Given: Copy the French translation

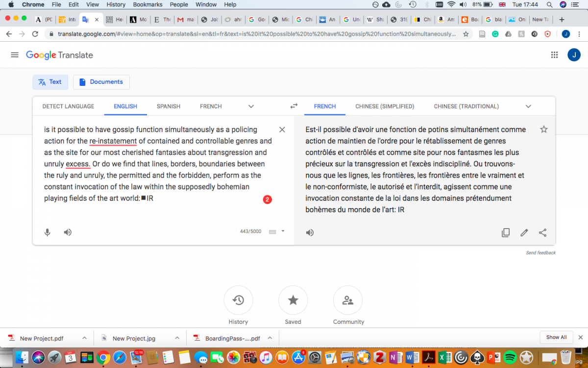Looking at the screenshot, I should pos(506,233).
